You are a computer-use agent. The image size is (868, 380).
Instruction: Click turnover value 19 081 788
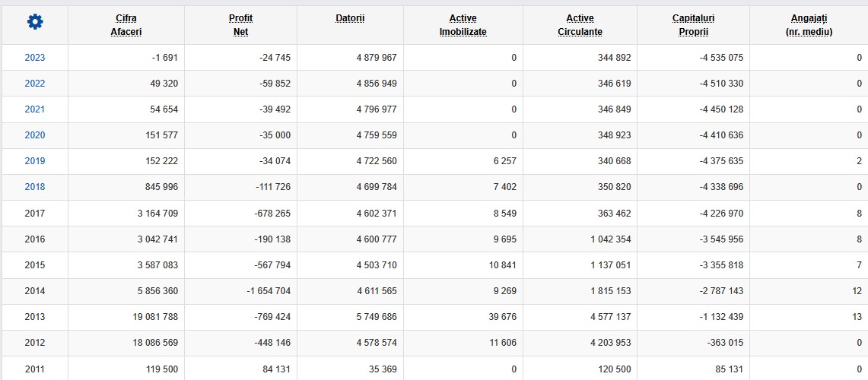click(x=155, y=317)
